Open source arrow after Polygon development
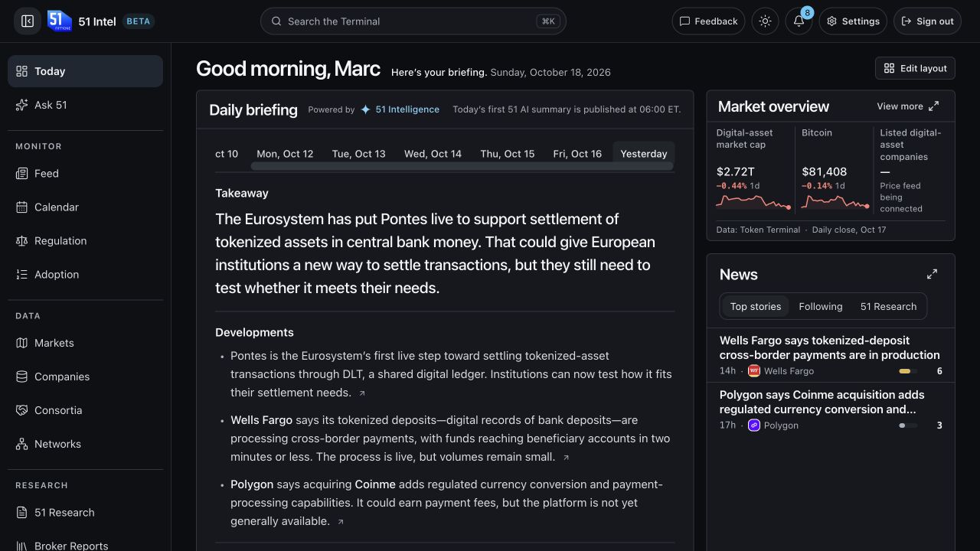The image size is (980, 551). (x=341, y=522)
